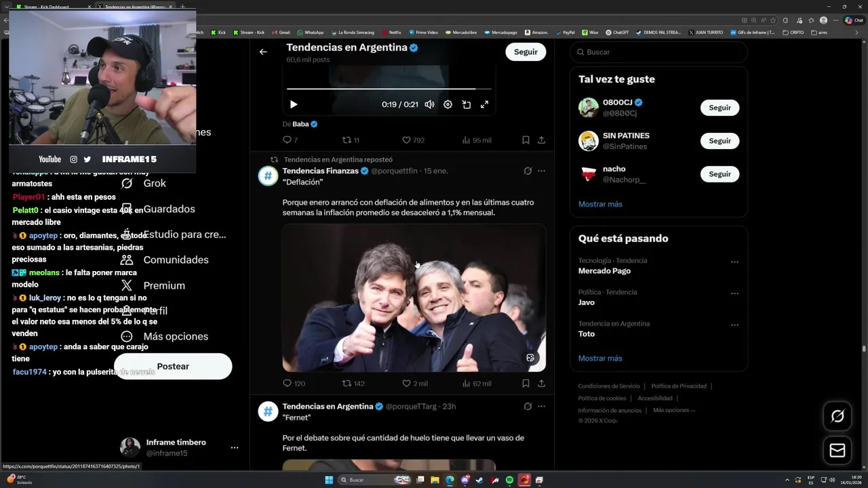The image size is (868, 488).
Task: Reply to Baba's video post with 7 comments
Action: (x=290, y=140)
